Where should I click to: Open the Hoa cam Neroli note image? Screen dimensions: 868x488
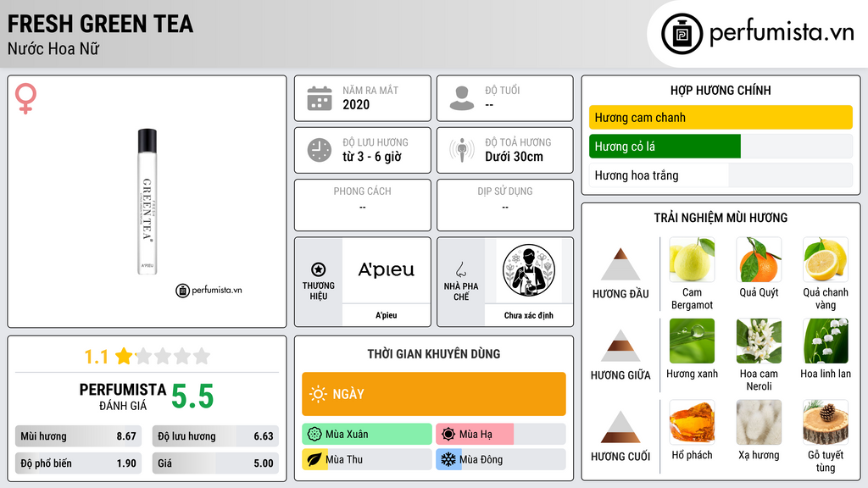click(x=759, y=341)
